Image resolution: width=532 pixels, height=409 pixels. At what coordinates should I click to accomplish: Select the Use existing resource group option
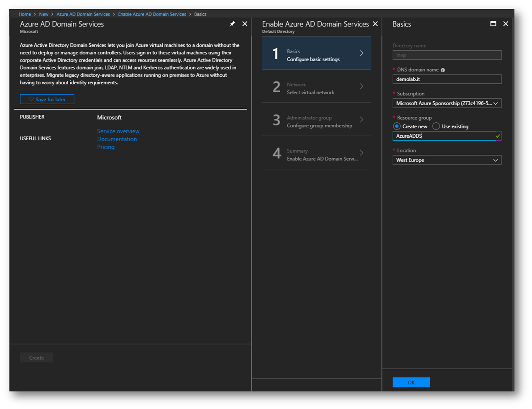pos(436,126)
